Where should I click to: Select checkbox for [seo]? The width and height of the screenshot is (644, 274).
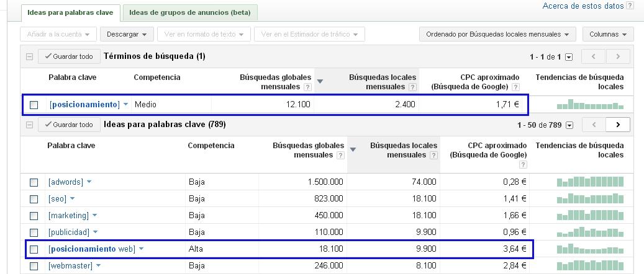[34, 199]
